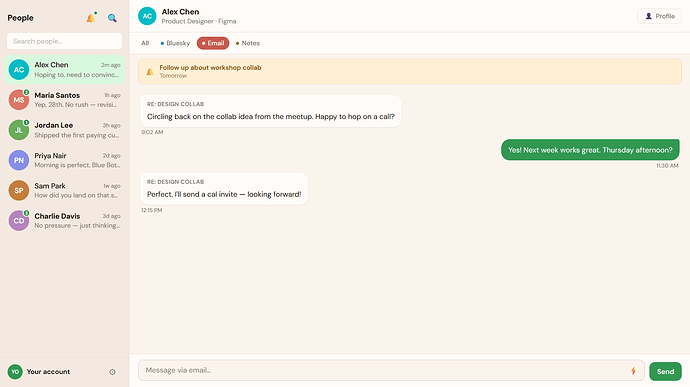Click the 9:02 AM timestamp
Screen dimensions: 690x387
tap(152, 132)
